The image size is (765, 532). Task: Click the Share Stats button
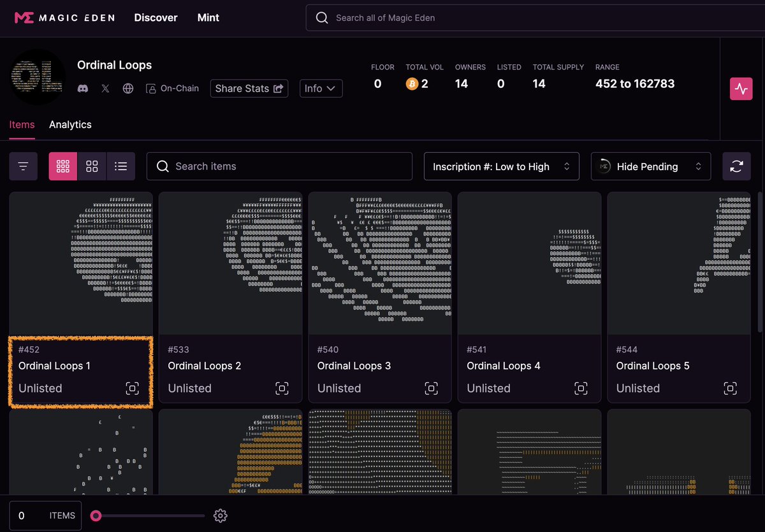click(249, 89)
